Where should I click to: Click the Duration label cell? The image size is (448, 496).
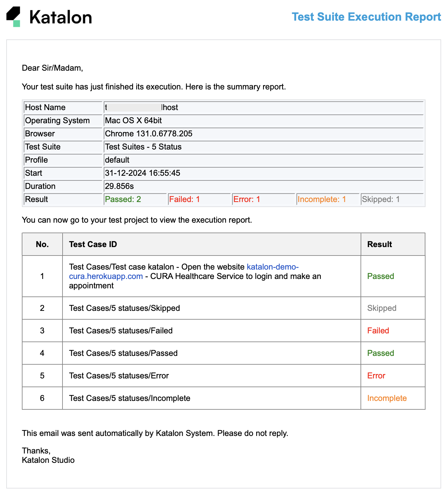coord(63,186)
